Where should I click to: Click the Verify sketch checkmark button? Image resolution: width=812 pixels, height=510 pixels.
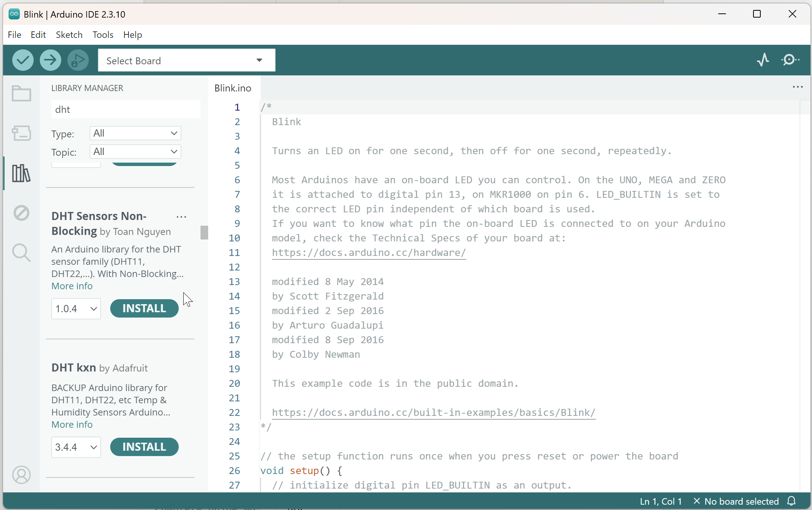coord(23,60)
